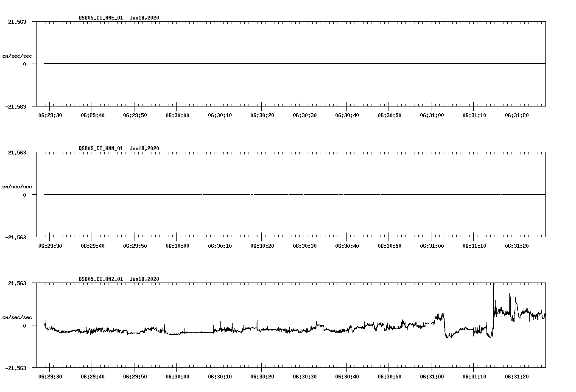Click the HNN chart's 21.563 upper axis label

tap(17, 152)
